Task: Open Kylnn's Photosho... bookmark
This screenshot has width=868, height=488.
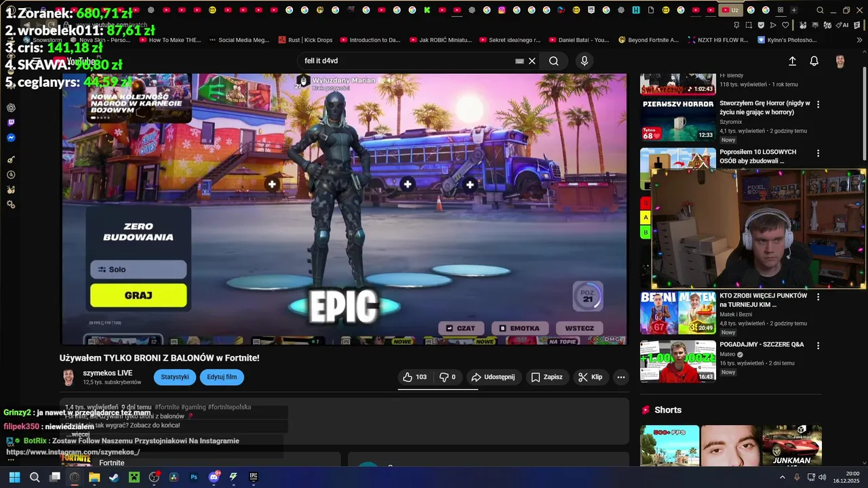Action: pyautogui.click(x=787, y=40)
